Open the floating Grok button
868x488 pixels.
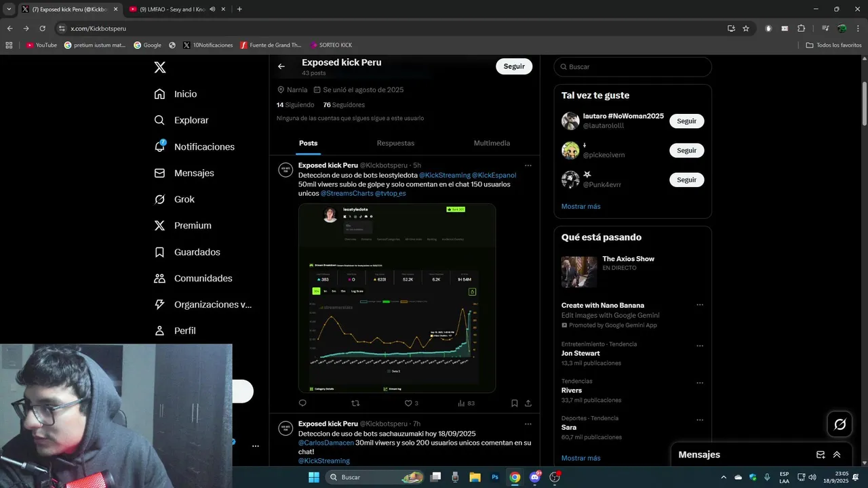[x=840, y=424]
